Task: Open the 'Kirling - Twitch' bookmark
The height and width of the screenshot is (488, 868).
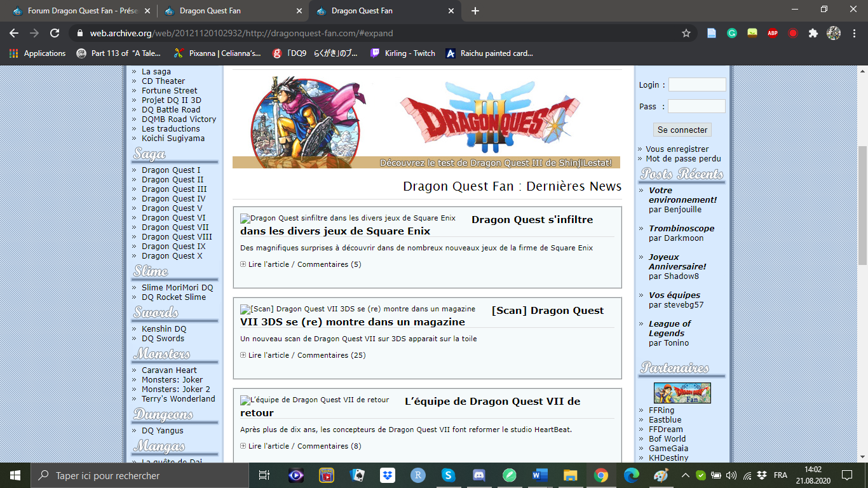Action: click(x=403, y=53)
